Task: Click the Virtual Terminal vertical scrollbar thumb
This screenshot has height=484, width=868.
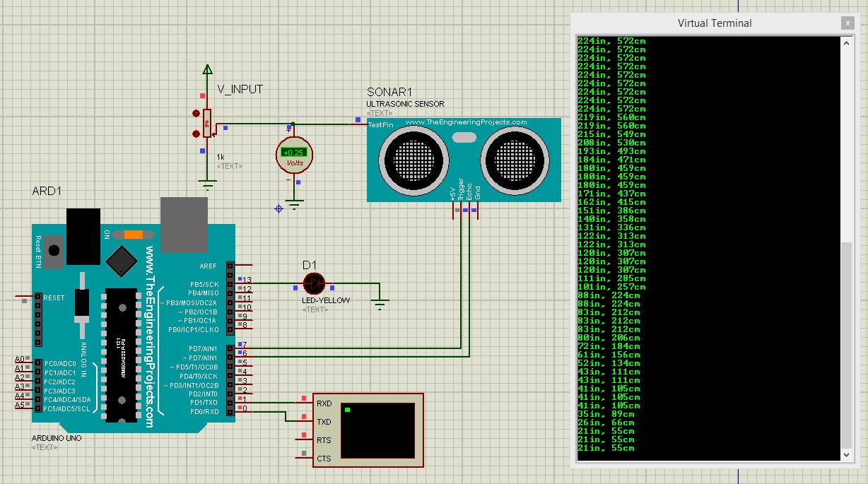Action: click(x=846, y=346)
